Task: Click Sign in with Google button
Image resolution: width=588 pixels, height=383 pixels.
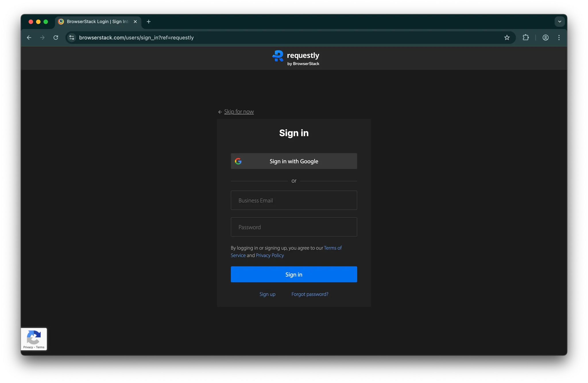Action: click(294, 161)
